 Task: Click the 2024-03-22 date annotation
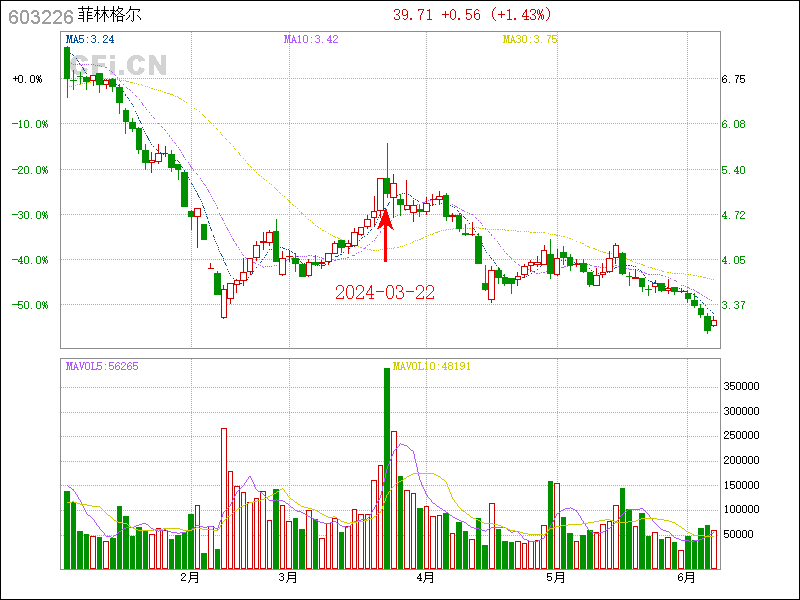pyautogui.click(x=385, y=292)
